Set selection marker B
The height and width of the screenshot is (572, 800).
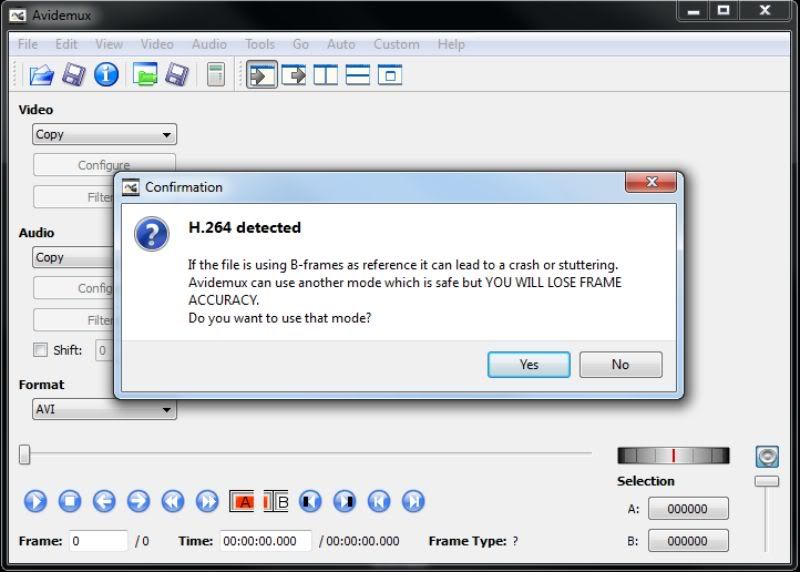(x=276, y=502)
